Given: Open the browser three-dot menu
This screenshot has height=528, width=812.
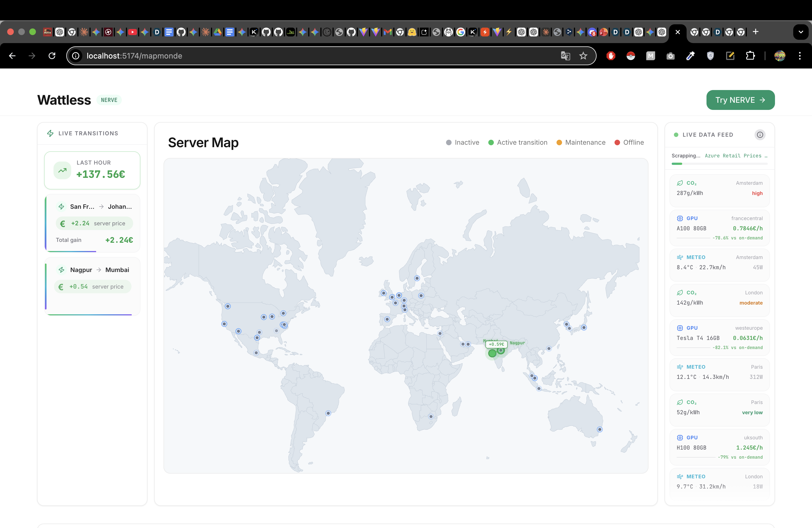Looking at the screenshot, I should point(800,56).
